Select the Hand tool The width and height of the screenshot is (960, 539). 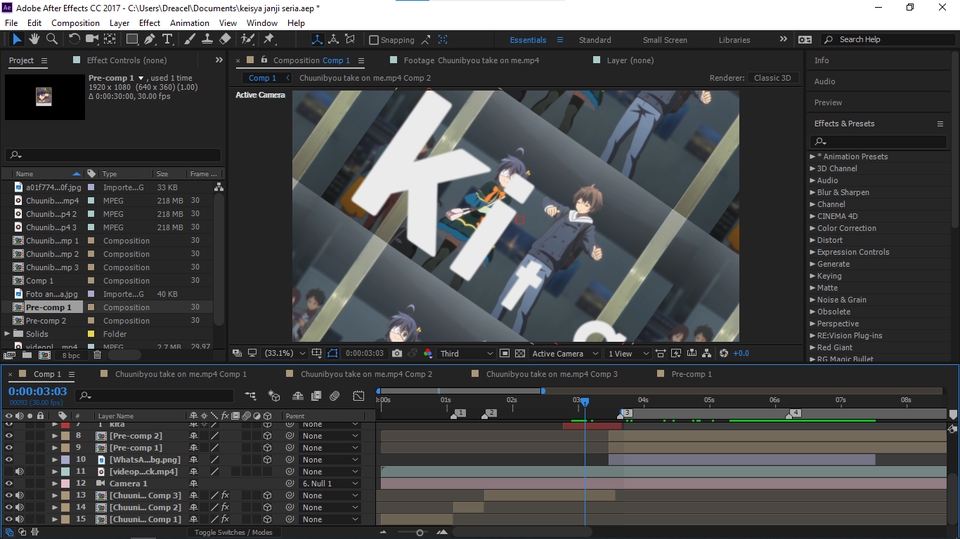coord(34,40)
